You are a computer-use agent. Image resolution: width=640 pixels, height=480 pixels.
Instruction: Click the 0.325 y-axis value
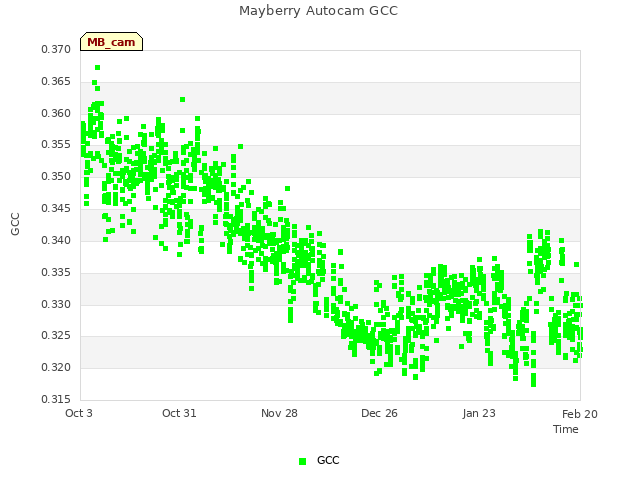(56, 336)
